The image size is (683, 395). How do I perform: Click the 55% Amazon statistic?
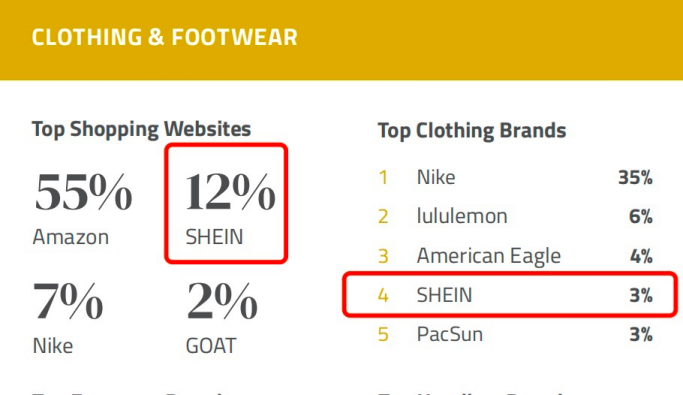click(83, 208)
